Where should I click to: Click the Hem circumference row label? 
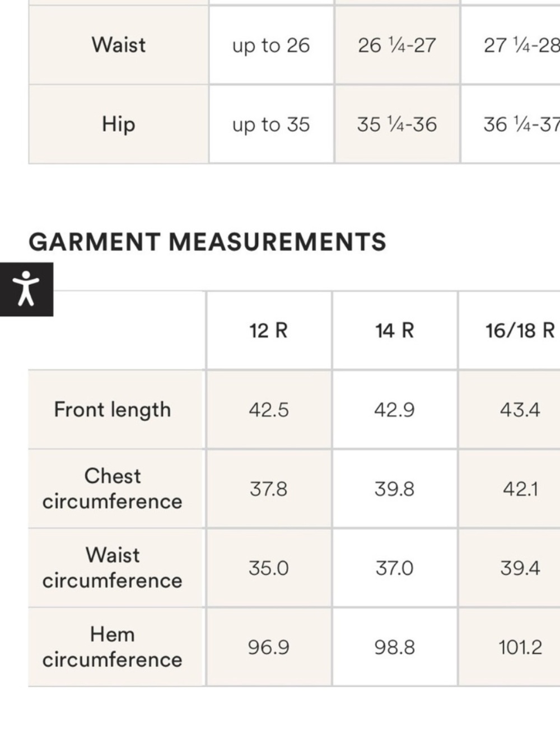click(x=113, y=647)
